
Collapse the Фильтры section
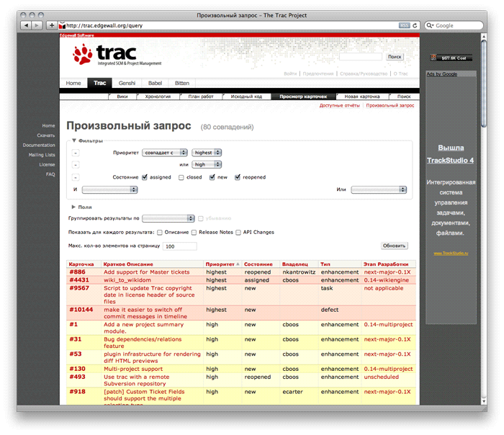point(74,140)
